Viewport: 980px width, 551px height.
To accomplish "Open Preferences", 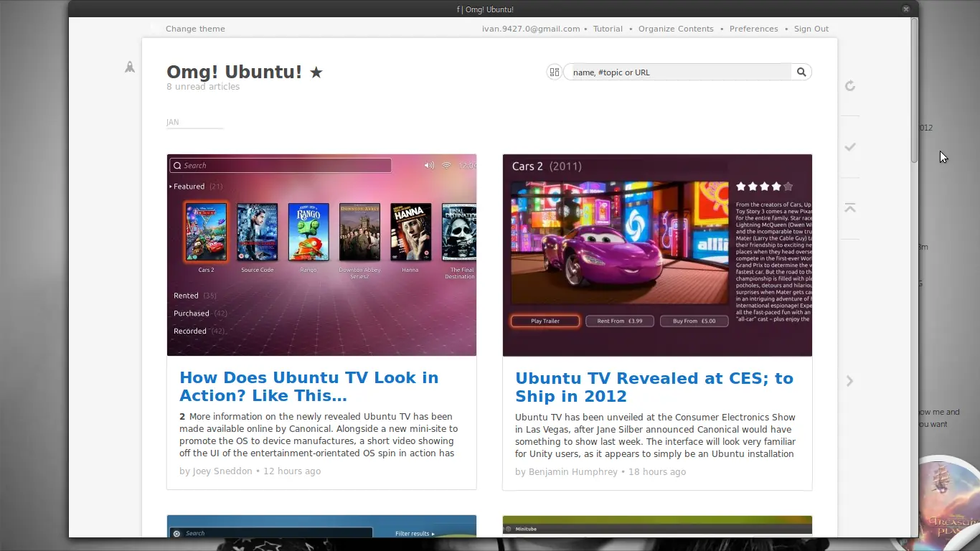I will click(753, 29).
